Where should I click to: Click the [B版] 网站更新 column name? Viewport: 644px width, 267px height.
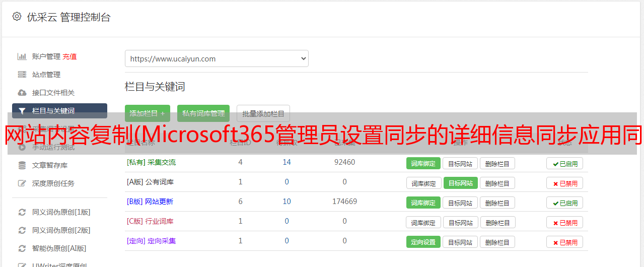pyautogui.click(x=150, y=202)
